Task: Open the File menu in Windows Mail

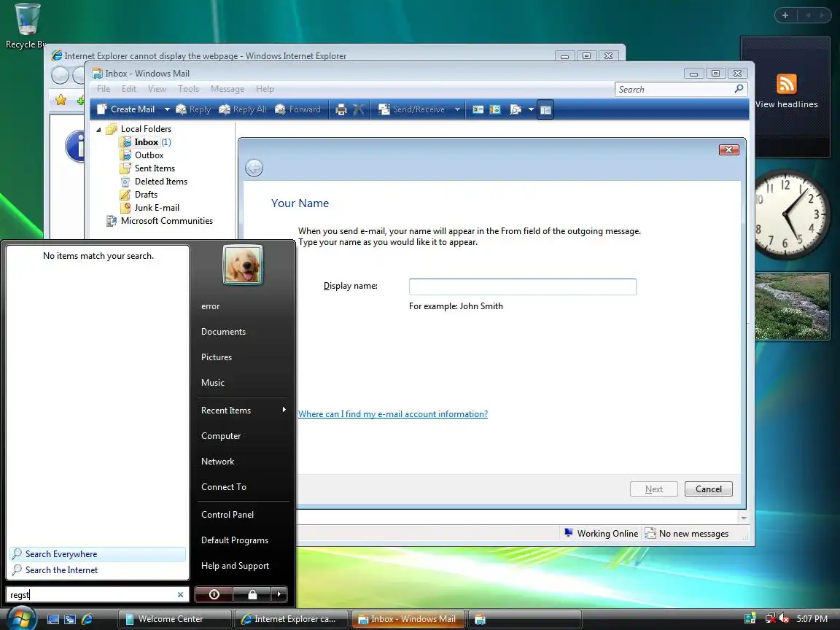Action: point(104,89)
